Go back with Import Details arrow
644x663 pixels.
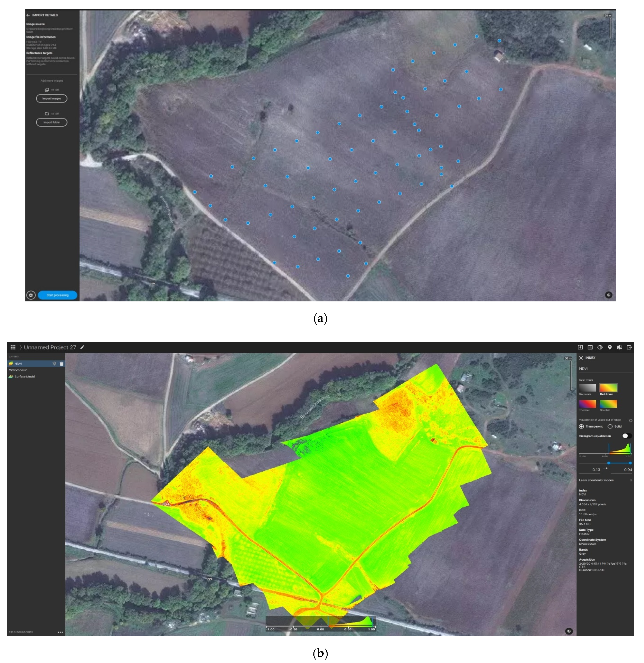click(28, 15)
